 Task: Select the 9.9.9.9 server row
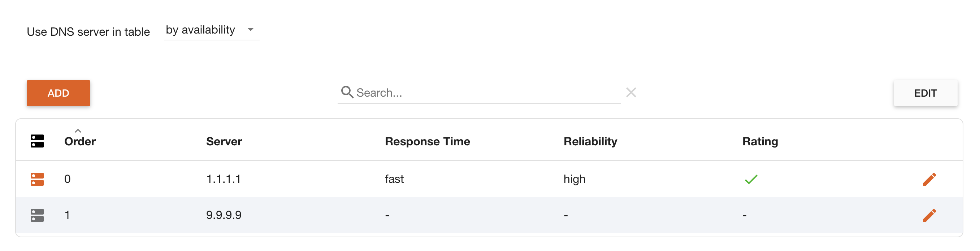pyautogui.click(x=489, y=215)
